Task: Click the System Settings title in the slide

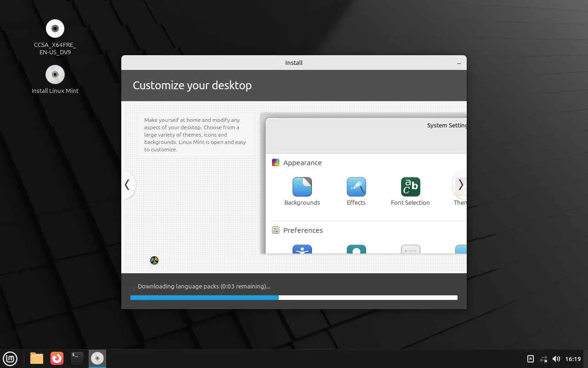Action: click(x=447, y=125)
